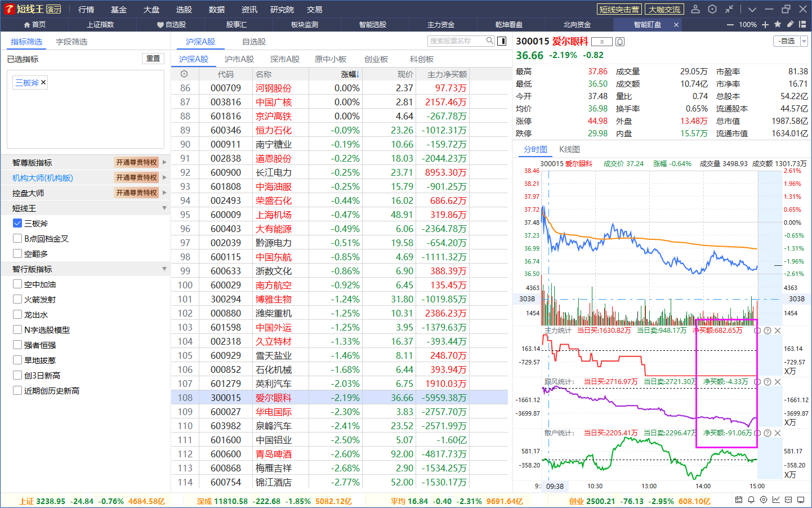Close the 散户统计 indicator panel
This screenshot has height=508, width=812.
pyautogui.click(x=778, y=433)
